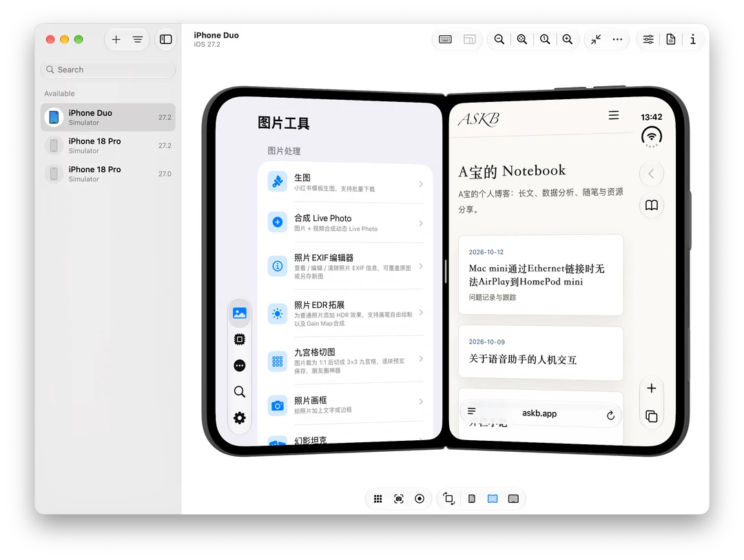Add a new simulator with the plus button
Screen dimensions: 744x560
(x=116, y=39)
